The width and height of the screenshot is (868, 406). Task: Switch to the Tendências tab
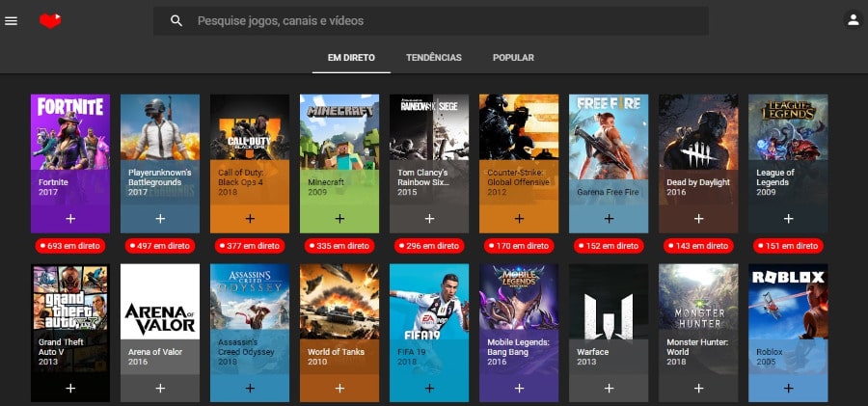click(x=434, y=58)
